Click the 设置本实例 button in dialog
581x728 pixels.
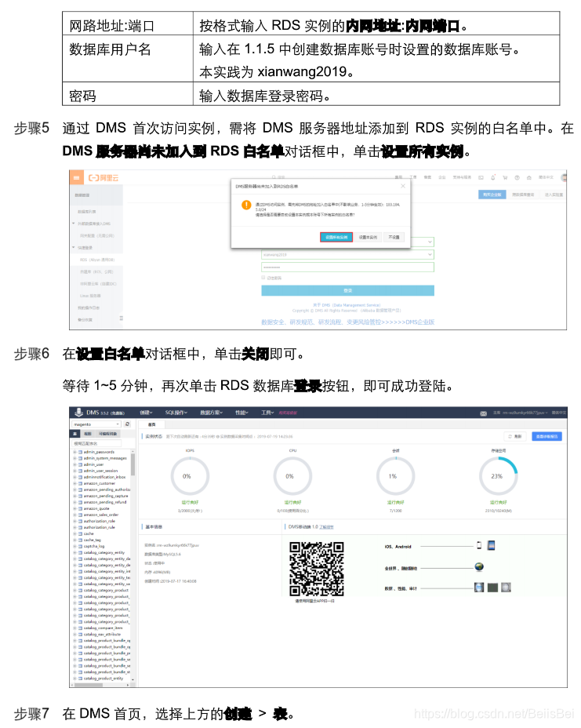(x=368, y=237)
